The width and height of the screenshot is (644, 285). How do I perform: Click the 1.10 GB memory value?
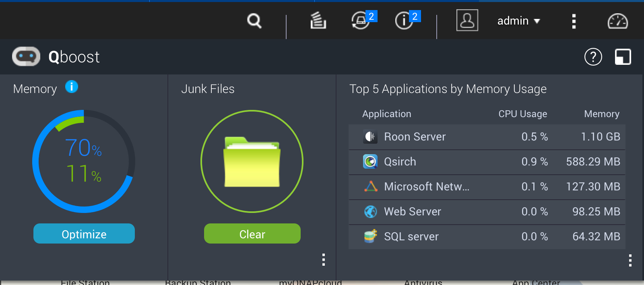601,137
